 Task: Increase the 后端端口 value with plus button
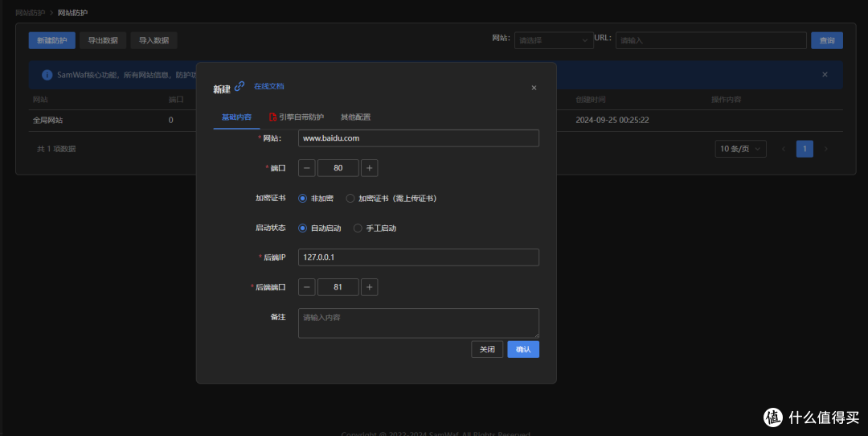pyautogui.click(x=369, y=287)
